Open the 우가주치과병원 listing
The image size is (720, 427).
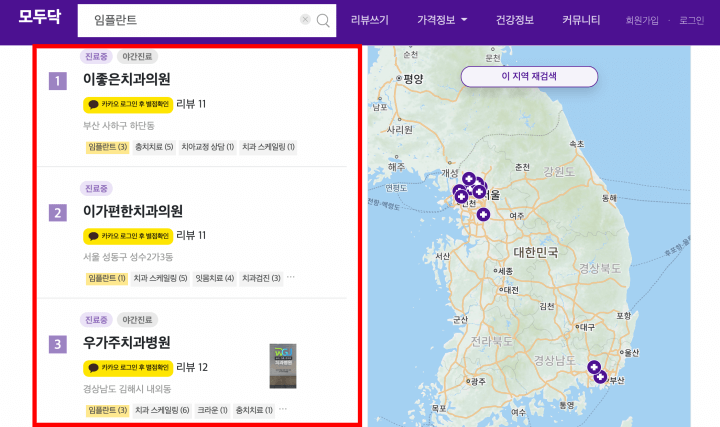pyautogui.click(x=126, y=343)
